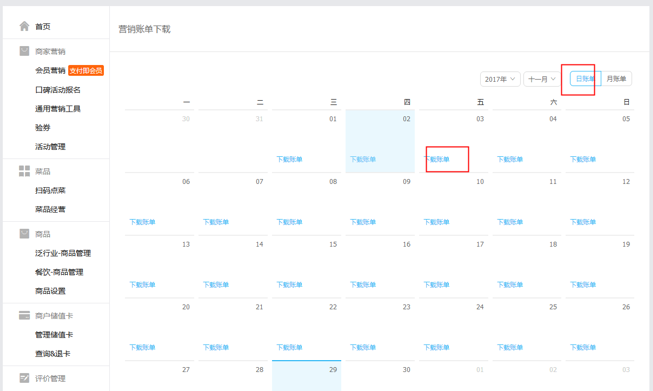Click the 商家营销 section icon
This screenshot has width=653, height=391.
tap(24, 51)
